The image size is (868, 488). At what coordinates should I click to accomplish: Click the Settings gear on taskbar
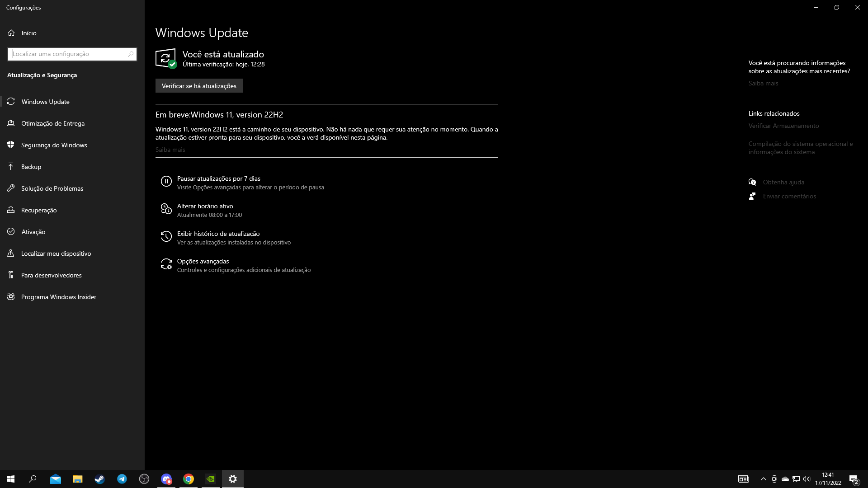point(233,479)
